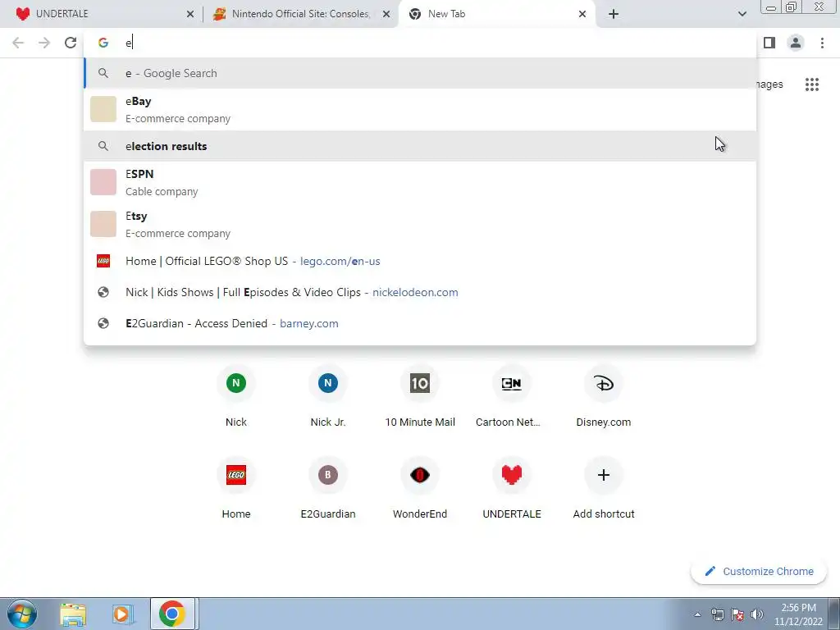The width and height of the screenshot is (840, 630).
Task: Open the Google apps grid
Action: click(x=811, y=84)
